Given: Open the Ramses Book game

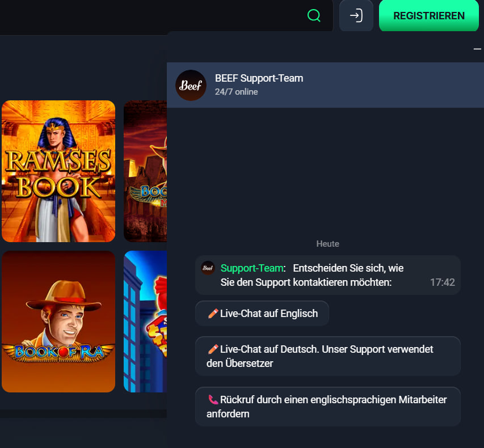Looking at the screenshot, I should [x=58, y=171].
